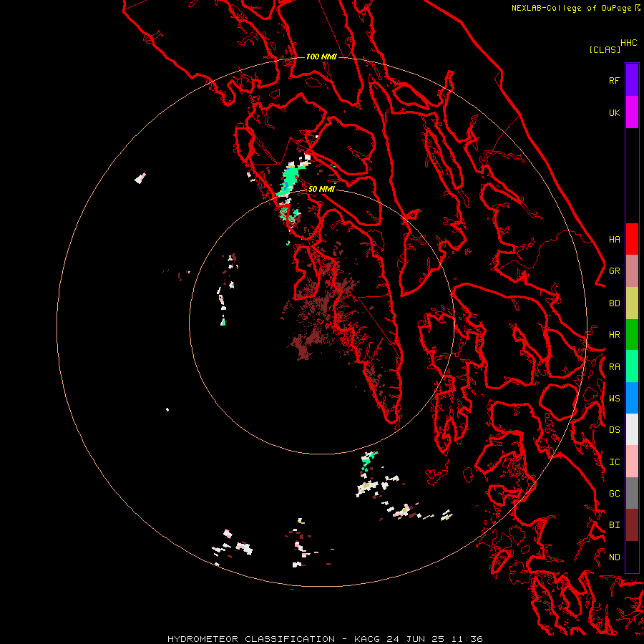Screen dimensions: 644x644
Task: Pick the WS blue legend swatch
Action: click(632, 398)
